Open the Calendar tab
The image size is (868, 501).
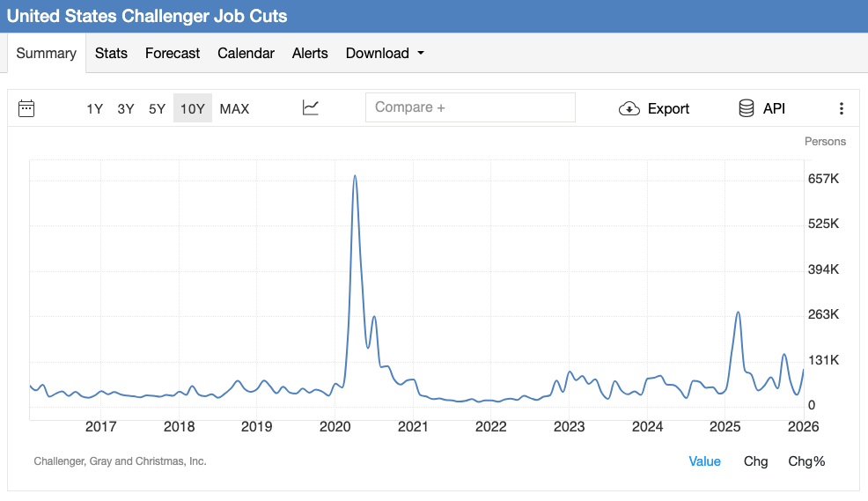click(246, 53)
